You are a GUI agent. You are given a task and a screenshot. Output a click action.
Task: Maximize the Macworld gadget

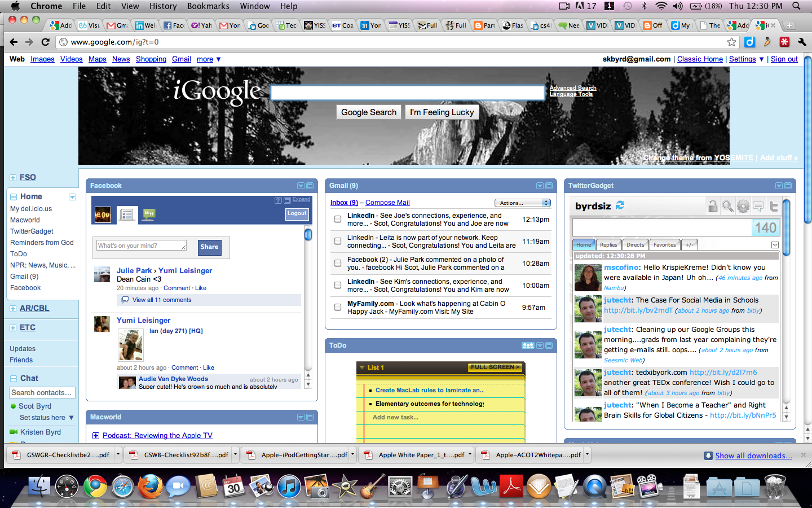310,417
